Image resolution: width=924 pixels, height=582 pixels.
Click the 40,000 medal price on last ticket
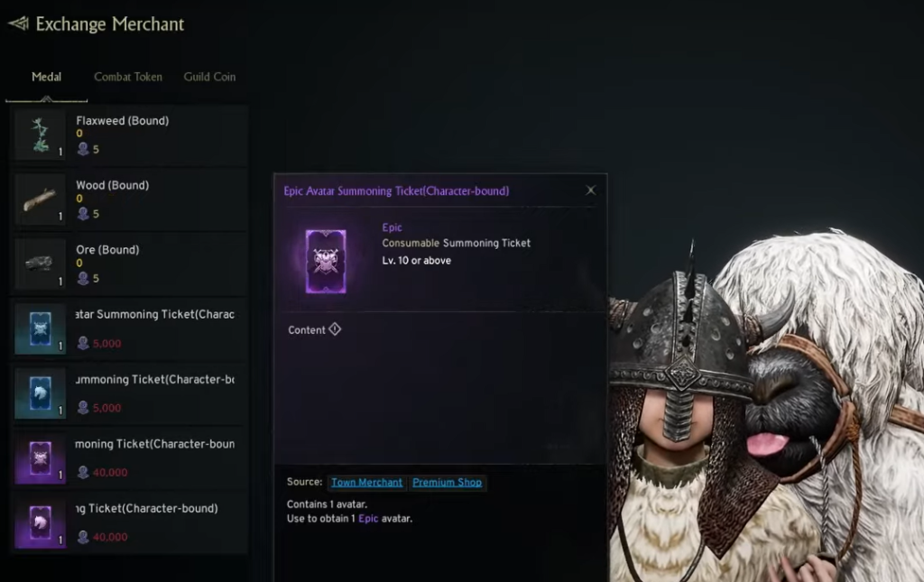[109, 537]
